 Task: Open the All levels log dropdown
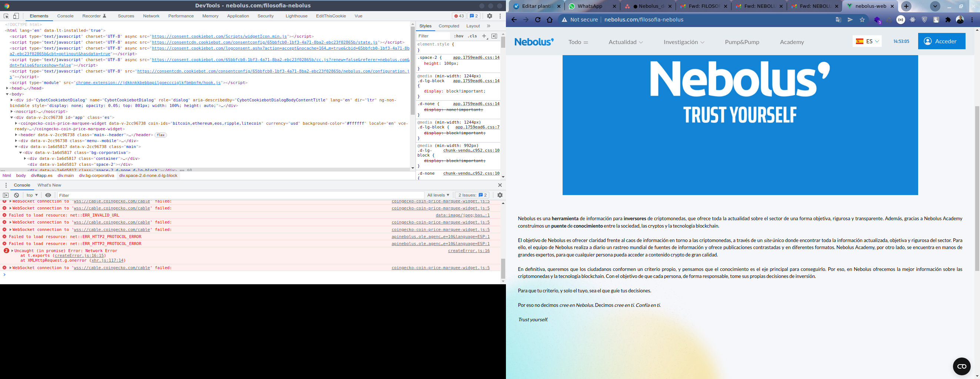[438, 195]
